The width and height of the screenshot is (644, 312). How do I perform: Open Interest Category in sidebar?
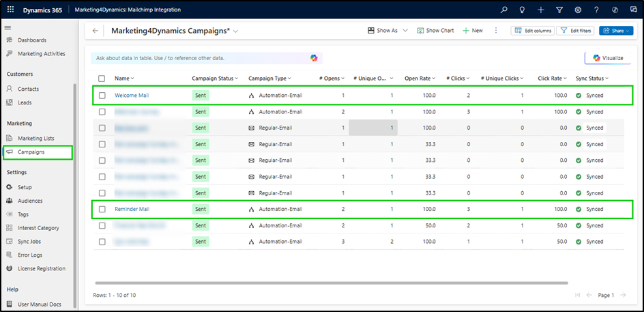point(38,228)
